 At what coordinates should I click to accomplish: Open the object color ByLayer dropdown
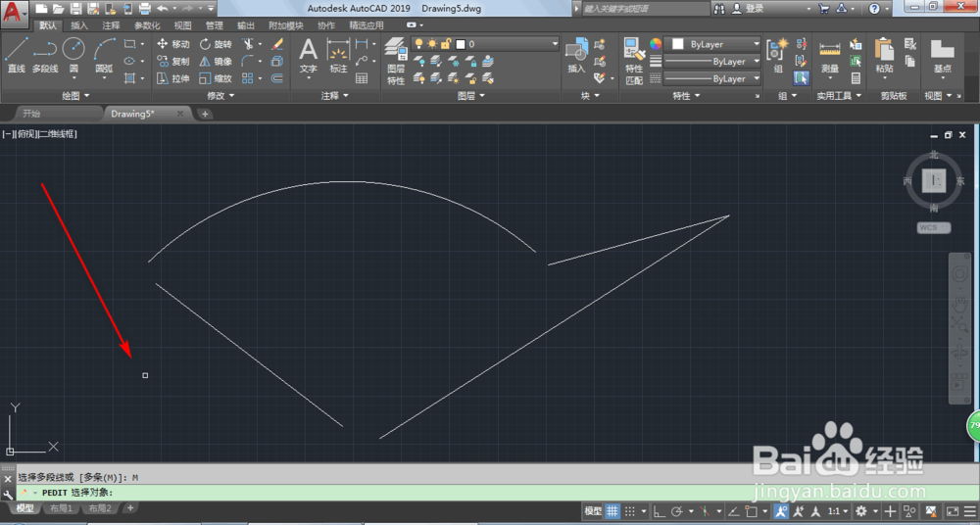pos(711,44)
